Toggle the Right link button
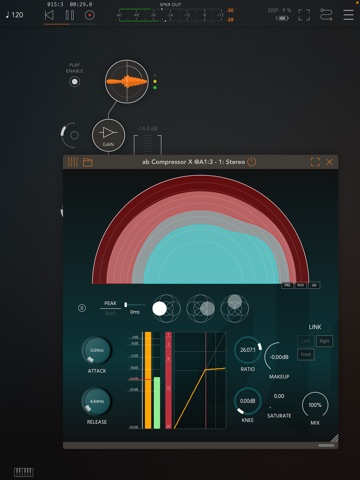The height and width of the screenshot is (480, 360). [x=324, y=341]
